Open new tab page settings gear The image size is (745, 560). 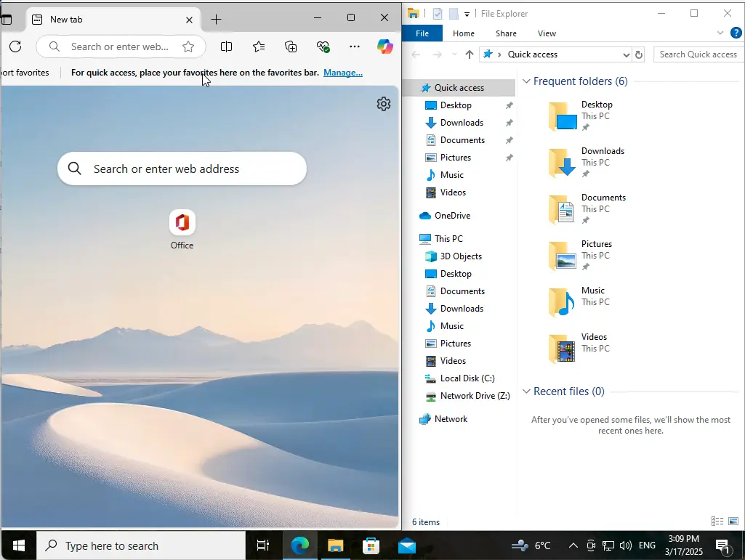[384, 104]
